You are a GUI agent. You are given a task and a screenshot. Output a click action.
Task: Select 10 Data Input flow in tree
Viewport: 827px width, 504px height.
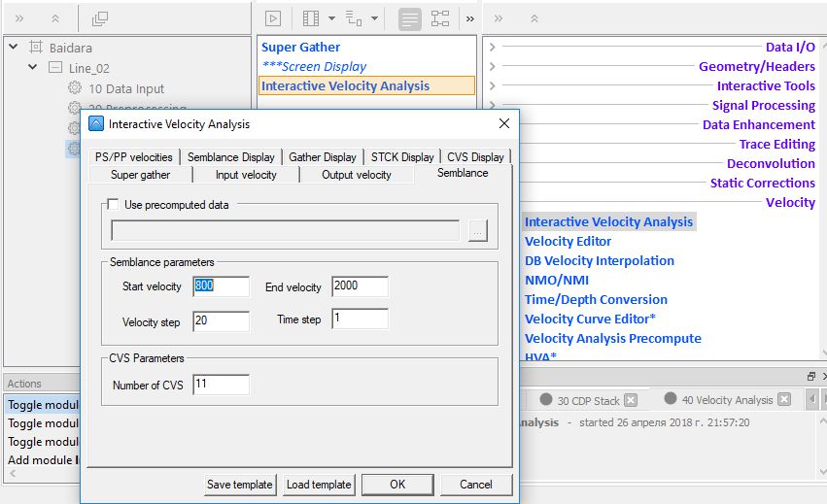[126, 88]
